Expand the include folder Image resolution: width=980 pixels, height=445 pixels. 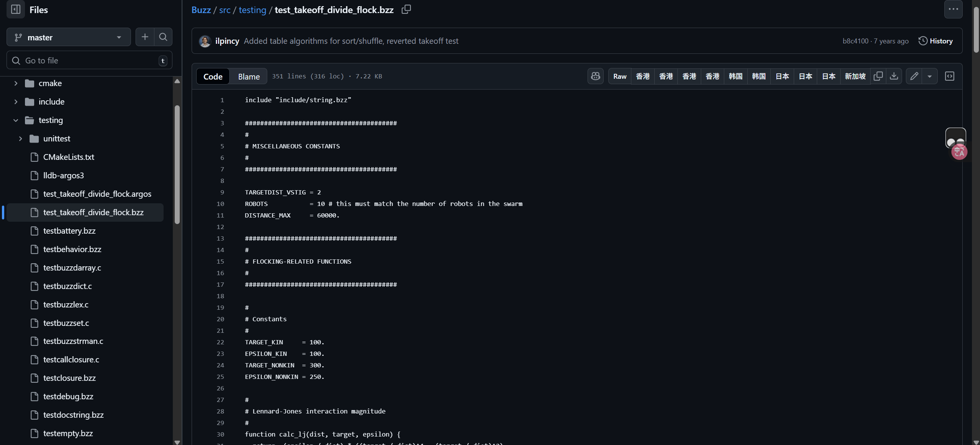16,102
